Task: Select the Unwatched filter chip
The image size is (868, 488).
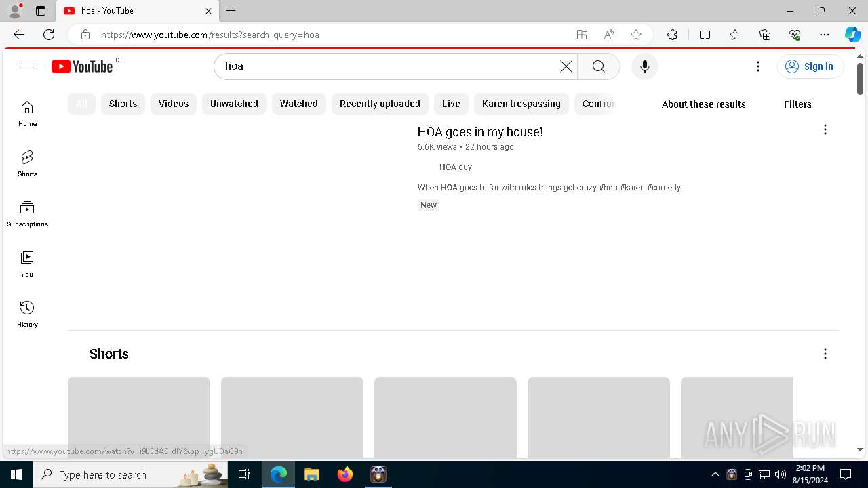Action: [x=234, y=104]
